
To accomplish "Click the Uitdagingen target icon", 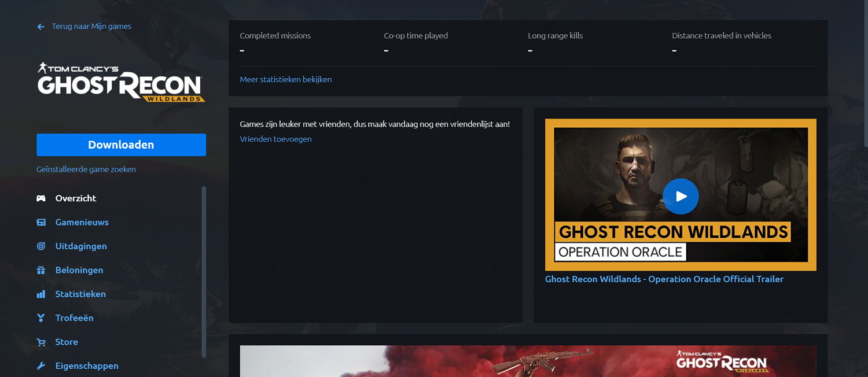I will click(x=41, y=246).
